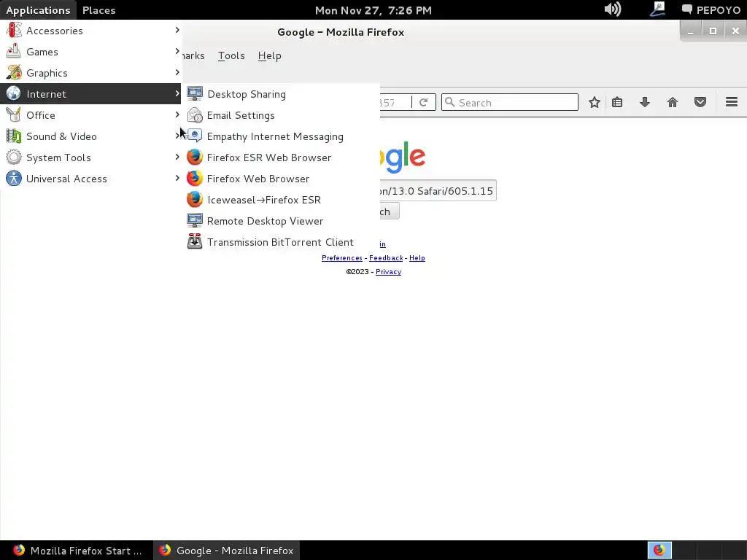Image resolution: width=747 pixels, height=560 pixels.
Task: Reload the current page
Action: 424,102
